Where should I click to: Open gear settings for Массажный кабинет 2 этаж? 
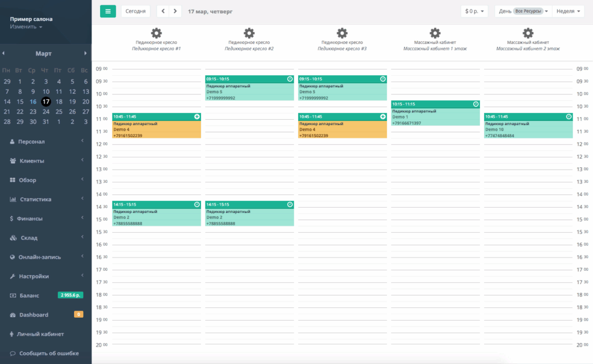coord(528,33)
